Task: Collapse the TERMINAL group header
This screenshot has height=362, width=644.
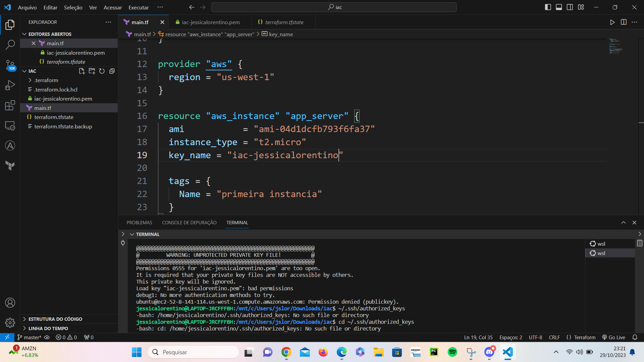Action: point(148,234)
